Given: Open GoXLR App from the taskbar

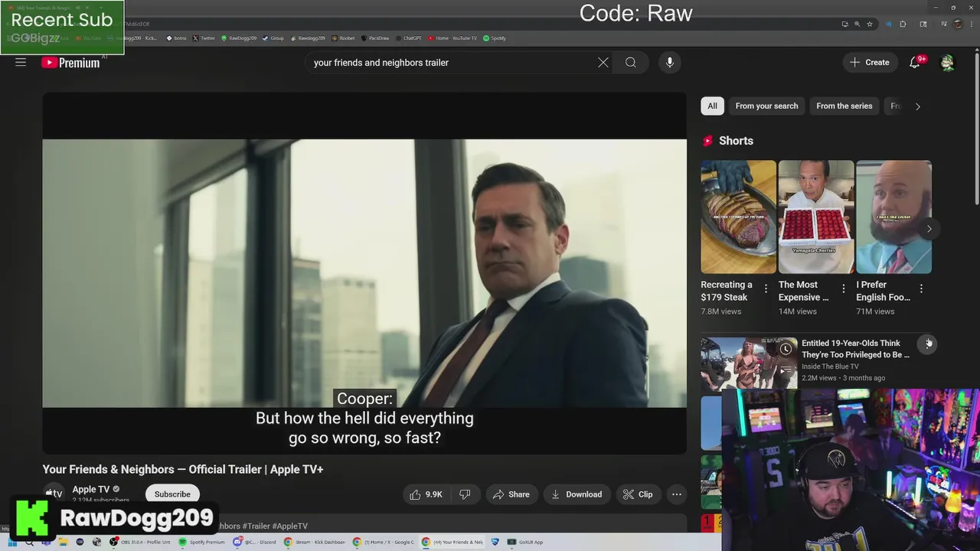Looking at the screenshot, I should point(525,542).
